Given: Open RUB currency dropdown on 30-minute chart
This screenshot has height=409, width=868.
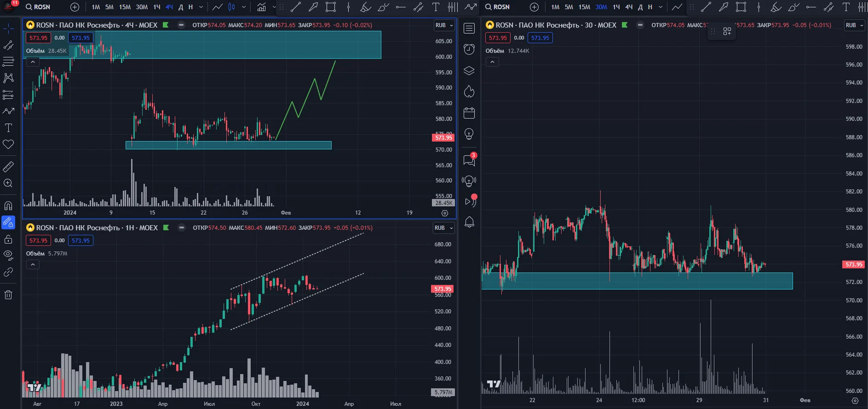Looking at the screenshot, I should 855,25.
